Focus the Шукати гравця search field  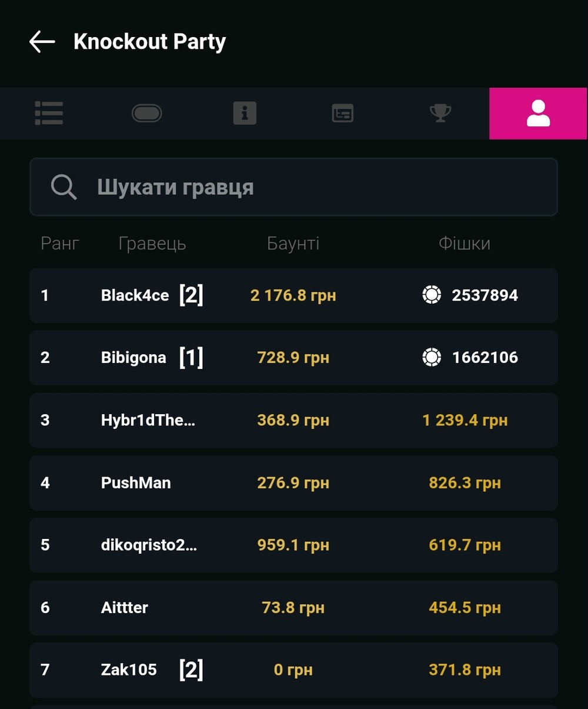[x=293, y=187]
